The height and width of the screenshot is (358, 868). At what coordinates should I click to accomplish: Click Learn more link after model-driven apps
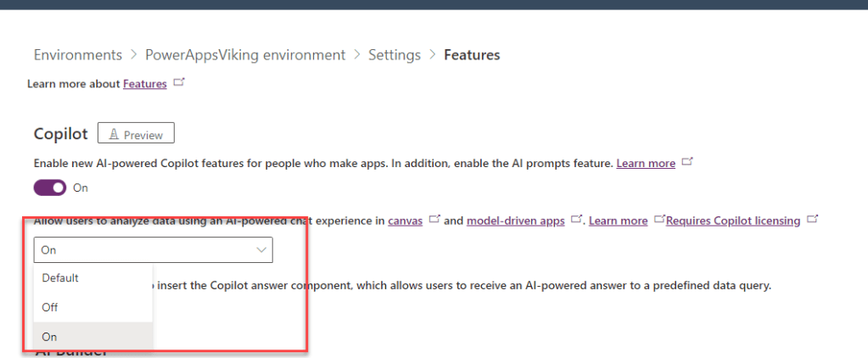618,221
